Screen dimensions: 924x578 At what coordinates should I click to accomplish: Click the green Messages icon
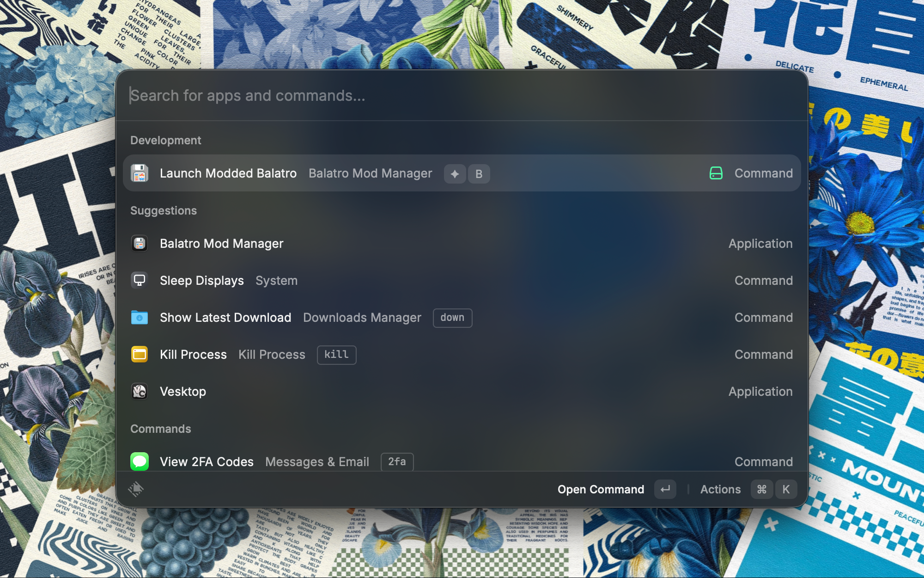coord(140,461)
